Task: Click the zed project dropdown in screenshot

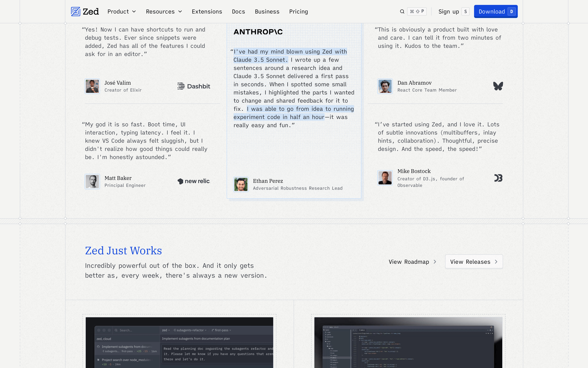Action: click(166, 330)
